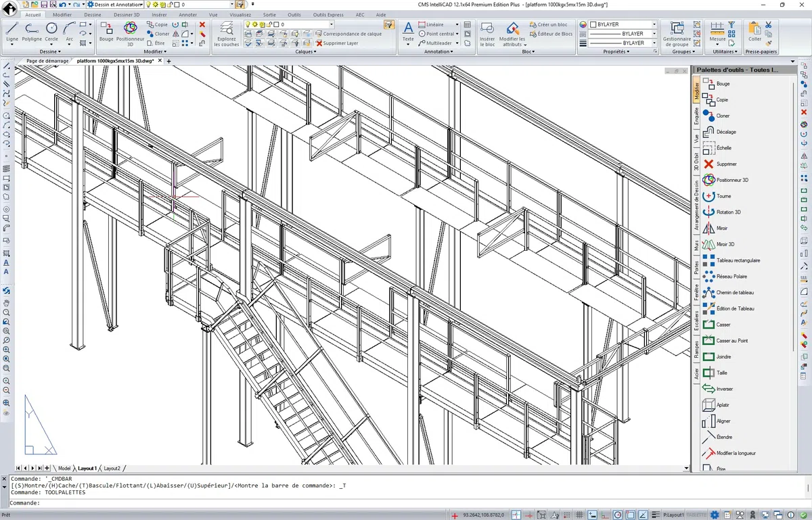Select Supprimer in the tool palette
Screen dimensions: 812x520
pyautogui.click(x=720, y=164)
